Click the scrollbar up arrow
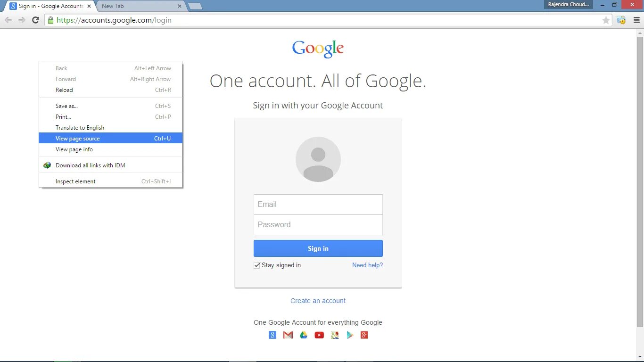The image size is (644, 362). [x=640, y=32]
